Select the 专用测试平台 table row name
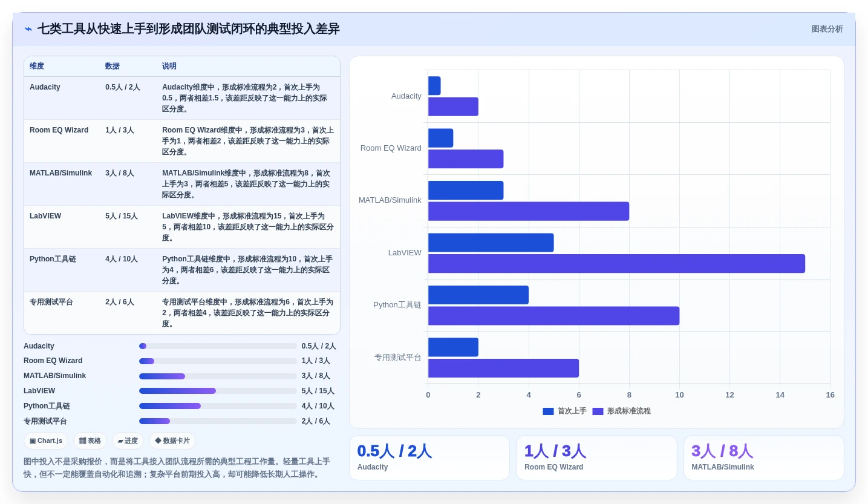Viewport: 868px width, 504px height. (x=51, y=302)
